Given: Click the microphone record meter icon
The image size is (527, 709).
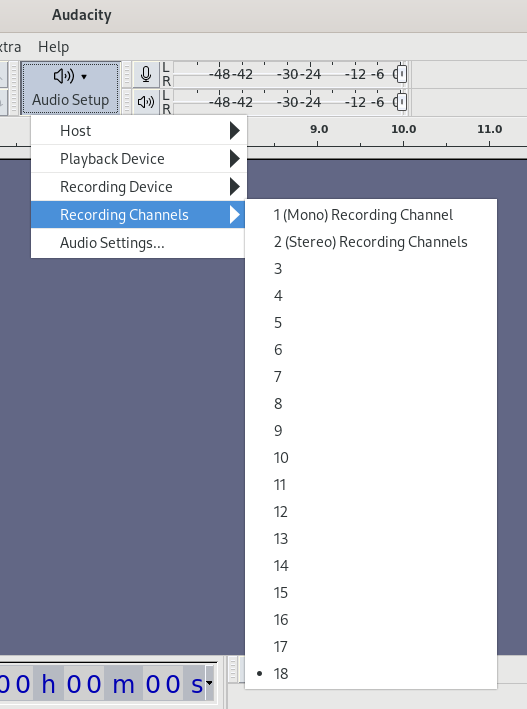Looking at the screenshot, I should [146, 74].
